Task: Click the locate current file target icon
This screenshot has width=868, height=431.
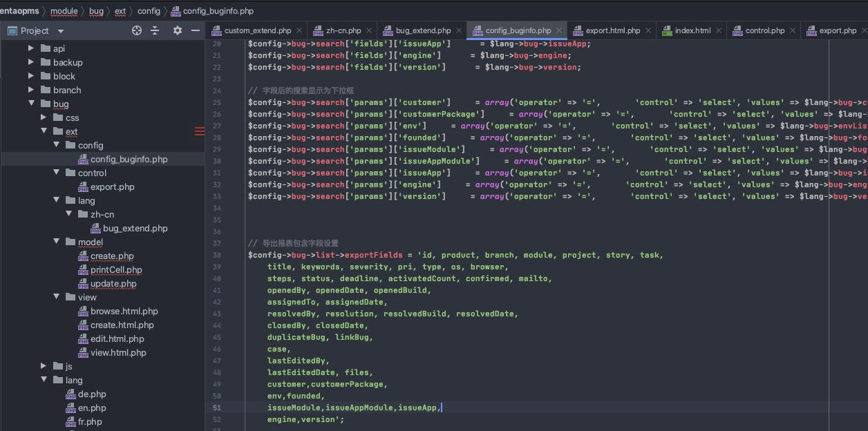Action: [x=137, y=30]
